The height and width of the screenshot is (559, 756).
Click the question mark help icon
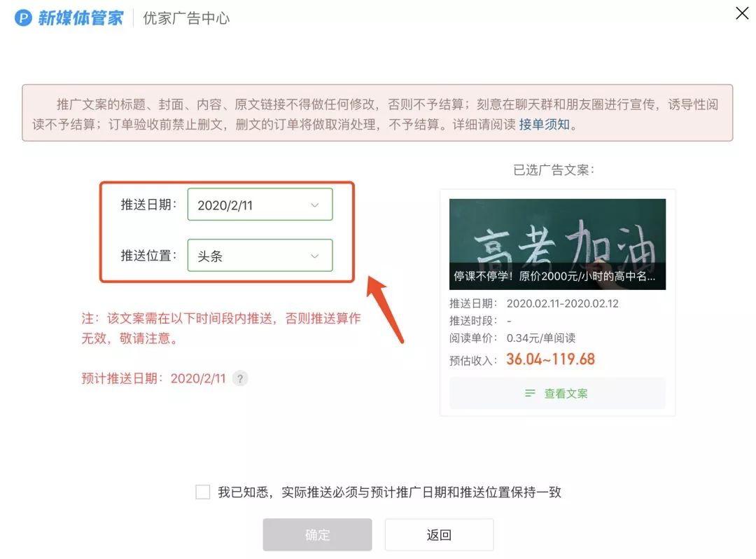coord(239,378)
